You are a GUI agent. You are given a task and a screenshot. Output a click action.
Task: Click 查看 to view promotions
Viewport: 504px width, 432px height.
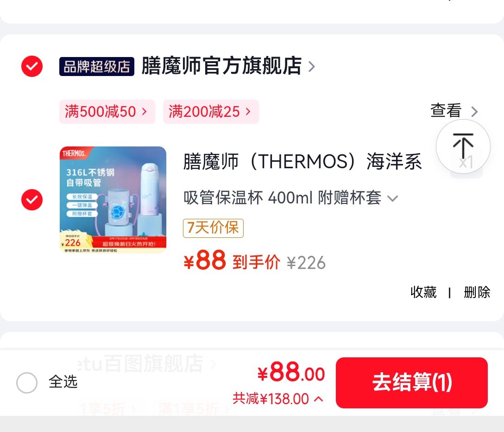tap(446, 111)
